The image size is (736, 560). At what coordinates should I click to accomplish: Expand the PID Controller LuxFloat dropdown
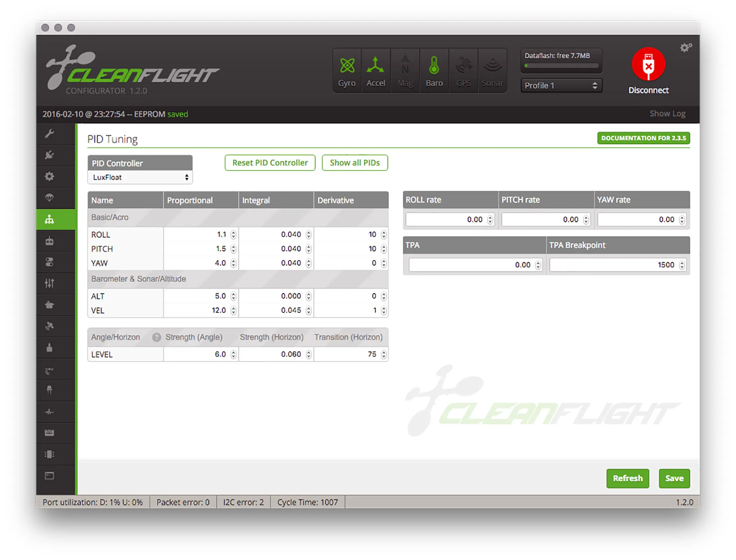pos(140,177)
